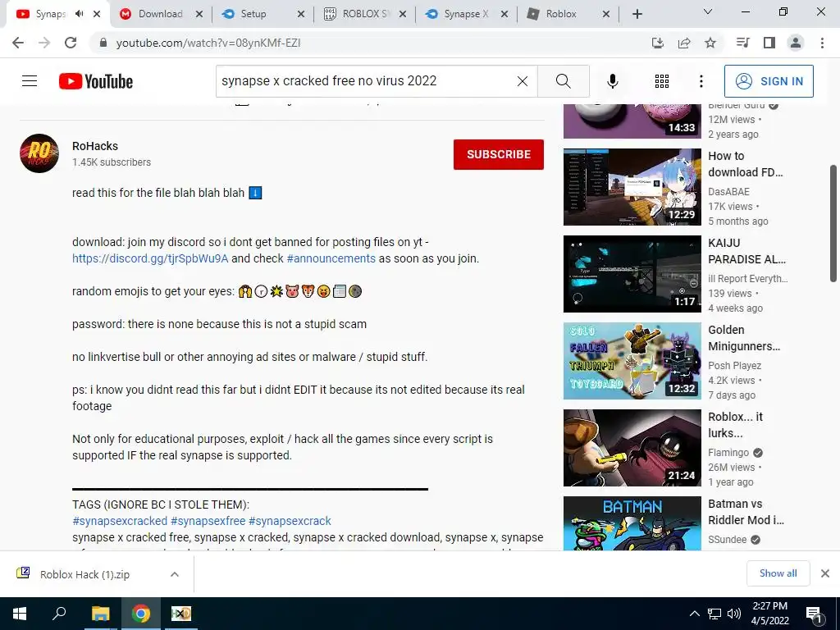Screen dimensions: 840x630
Task: Show hidden system tray icons
Action: coord(694,614)
